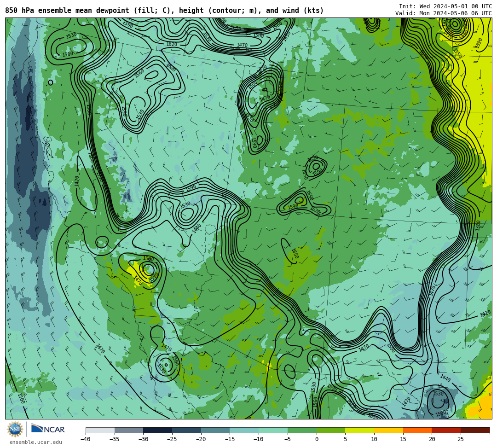This screenshot has height=448, width=497.
Task: Pick the olive green swatch at 0 to 5
Action: [331, 430]
